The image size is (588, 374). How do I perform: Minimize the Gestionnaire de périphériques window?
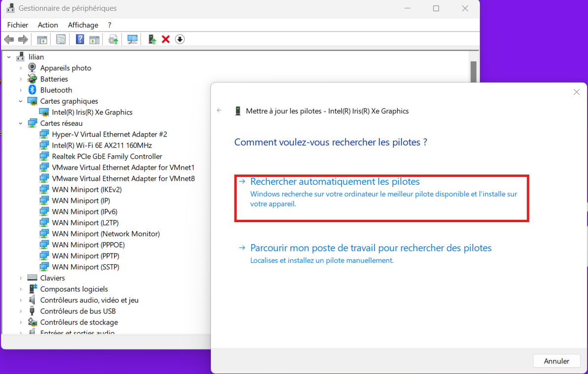(408, 8)
